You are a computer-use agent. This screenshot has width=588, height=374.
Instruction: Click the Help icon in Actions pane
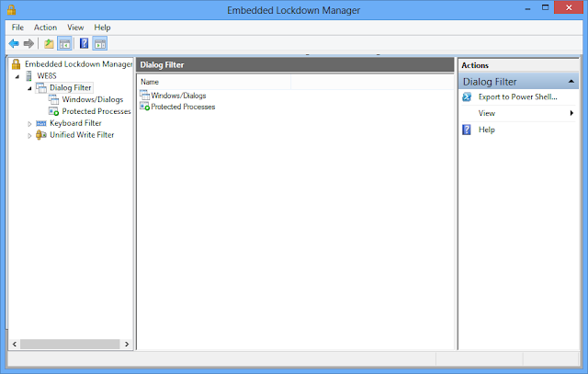[x=467, y=130]
